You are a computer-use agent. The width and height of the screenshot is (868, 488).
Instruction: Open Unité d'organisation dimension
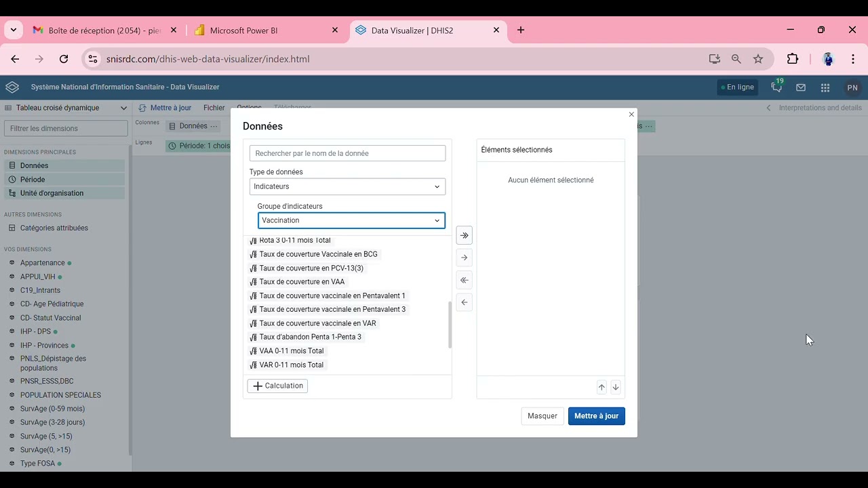[x=64, y=193]
